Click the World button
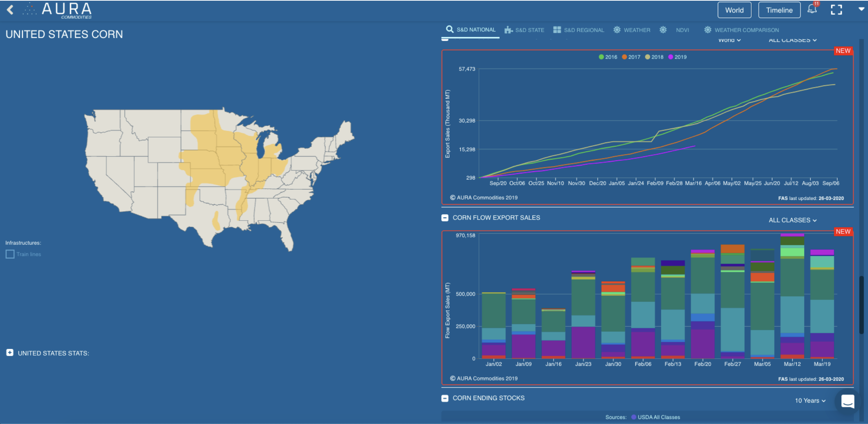The height and width of the screenshot is (424, 868). [x=734, y=10]
